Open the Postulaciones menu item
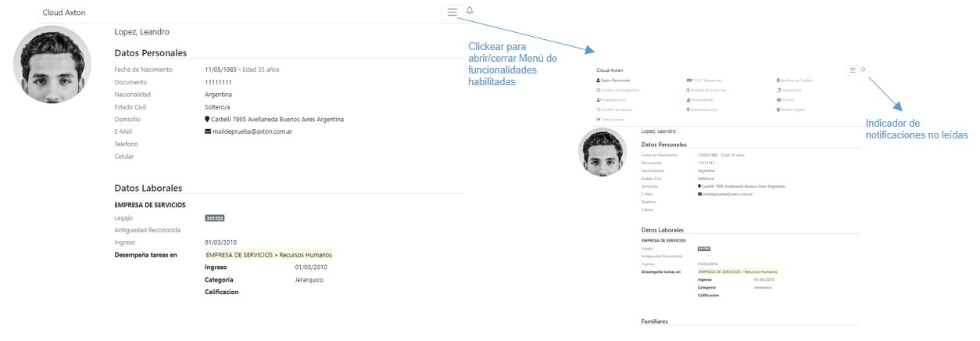Image resolution: width=980 pixels, height=341 pixels. click(x=614, y=100)
